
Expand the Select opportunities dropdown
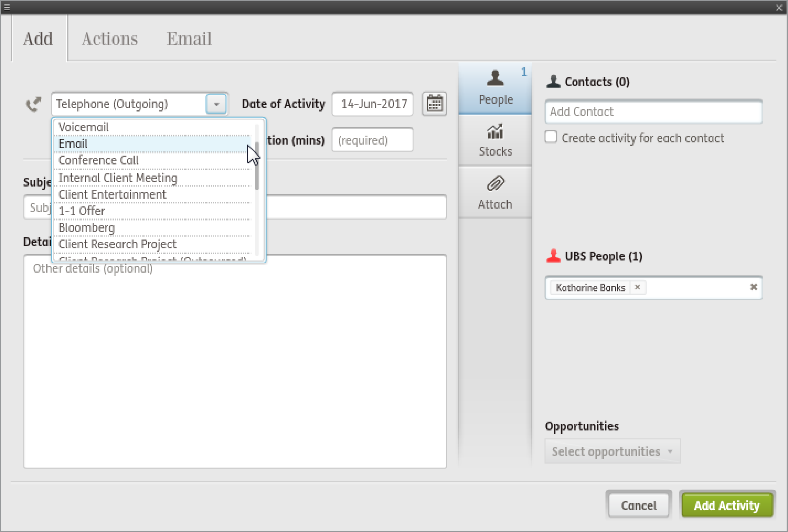point(612,451)
